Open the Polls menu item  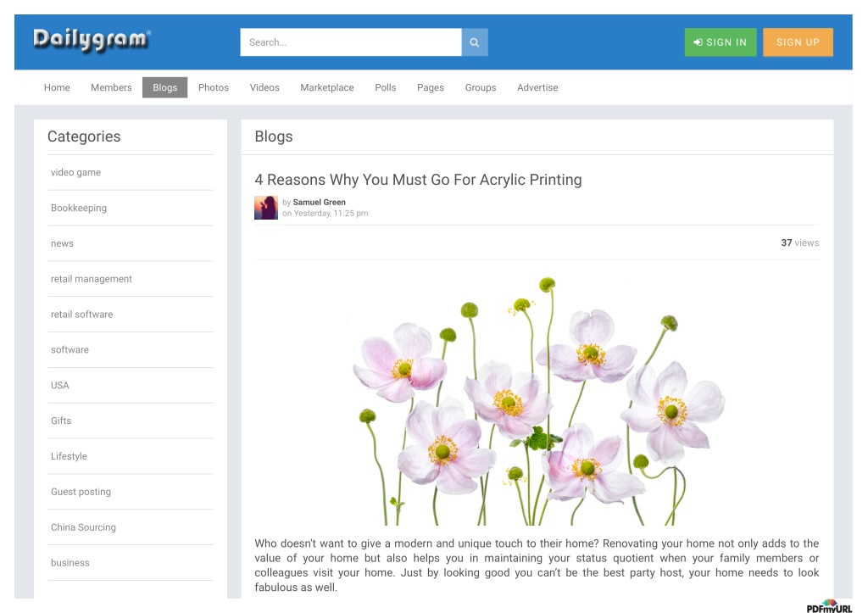tap(386, 87)
